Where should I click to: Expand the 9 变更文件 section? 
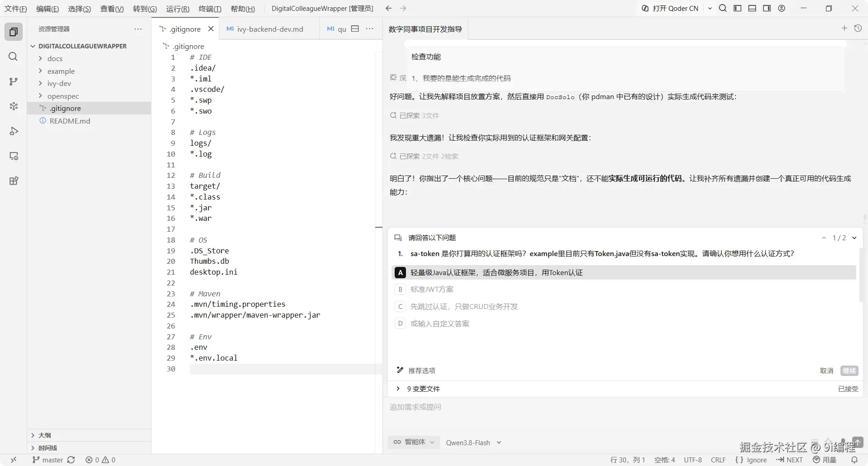pyautogui.click(x=418, y=389)
